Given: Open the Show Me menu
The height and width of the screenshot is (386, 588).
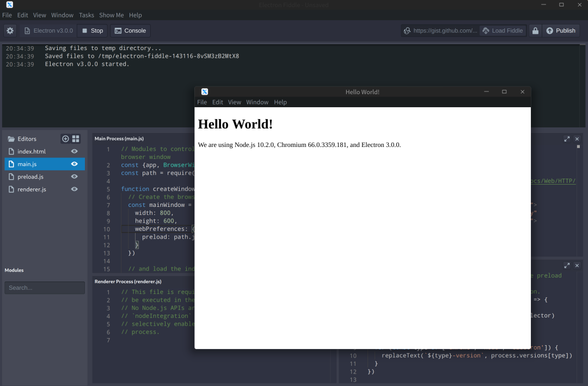Looking at the screenshot, I should point(111,15).
